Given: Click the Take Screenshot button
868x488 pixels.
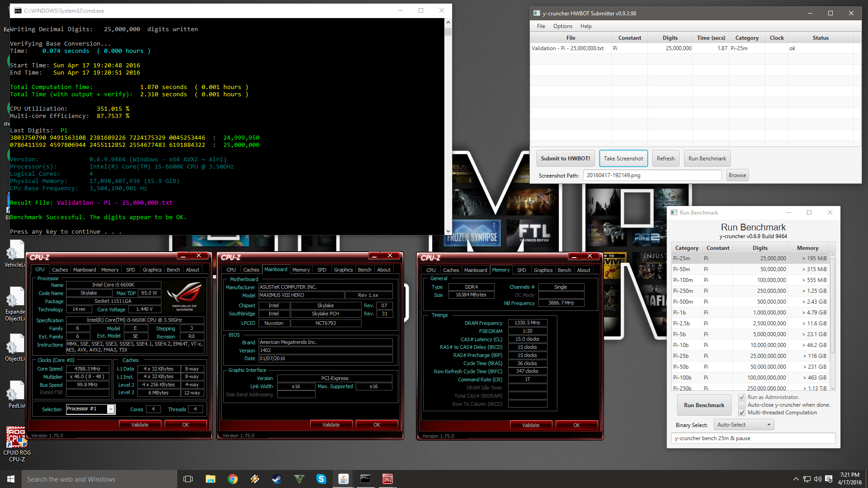Looking at the screenshot, I should point(623,159).
